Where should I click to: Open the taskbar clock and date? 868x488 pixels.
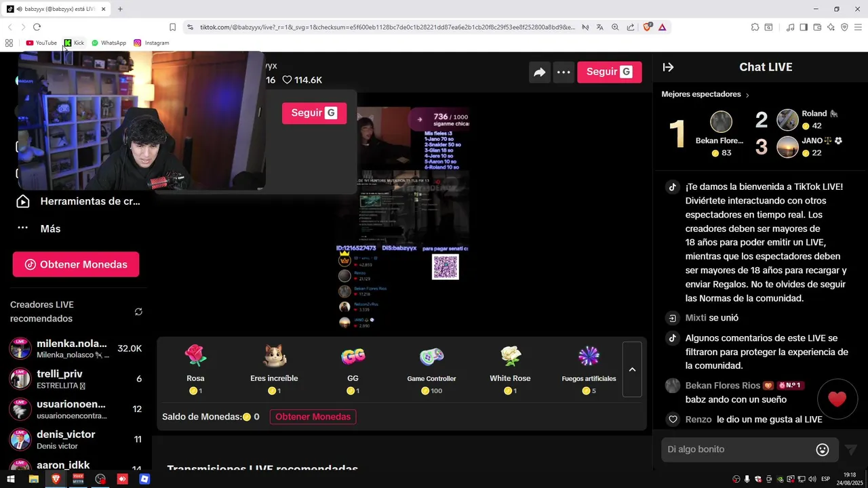pos(850,479)
